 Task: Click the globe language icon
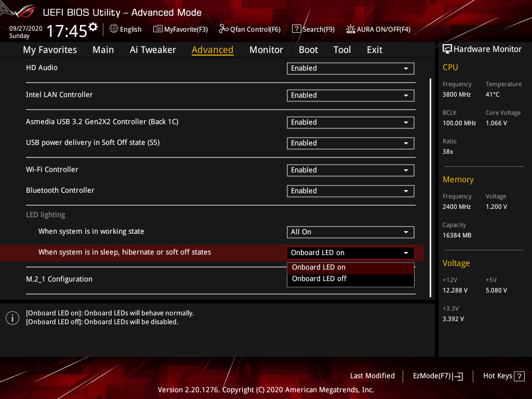114,29
